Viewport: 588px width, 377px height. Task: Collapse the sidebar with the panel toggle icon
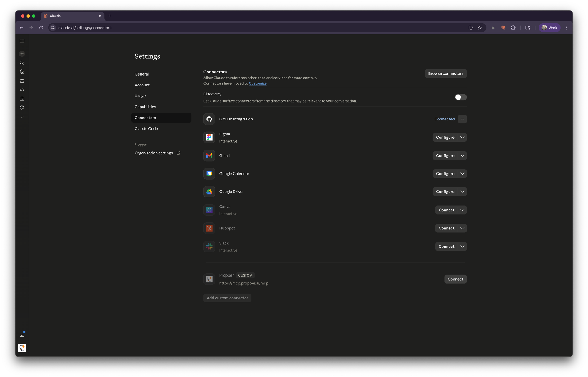coord(22,41)
